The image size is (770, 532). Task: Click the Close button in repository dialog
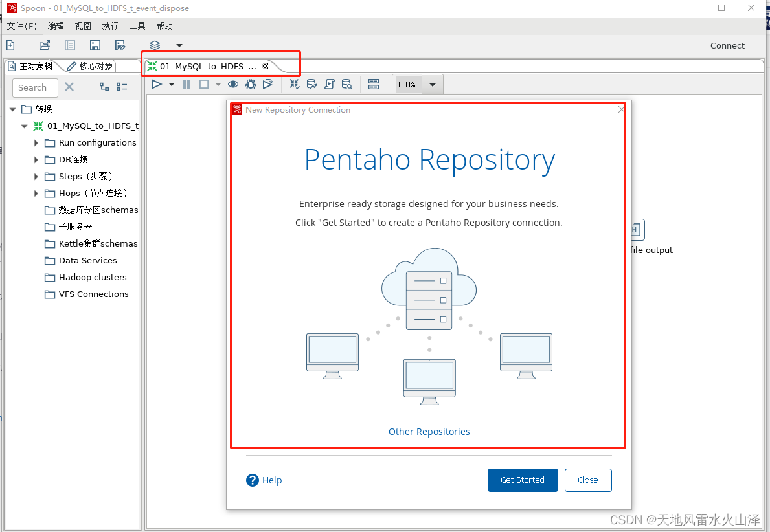click(x=588, y=480)
